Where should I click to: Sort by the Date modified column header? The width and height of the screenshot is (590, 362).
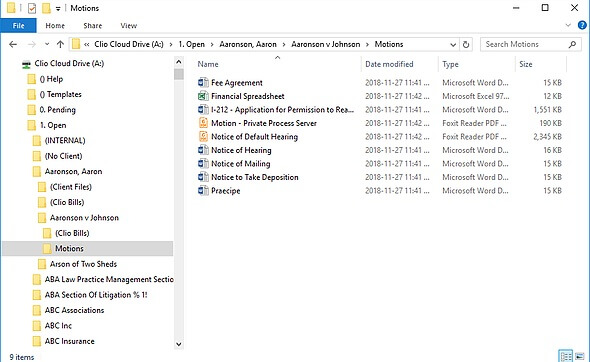tap(399, 64)
